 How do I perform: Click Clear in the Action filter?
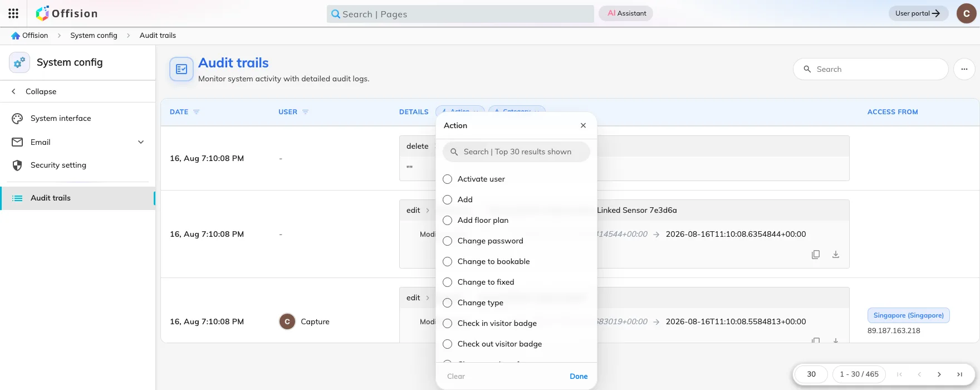(x=455, y=376)
